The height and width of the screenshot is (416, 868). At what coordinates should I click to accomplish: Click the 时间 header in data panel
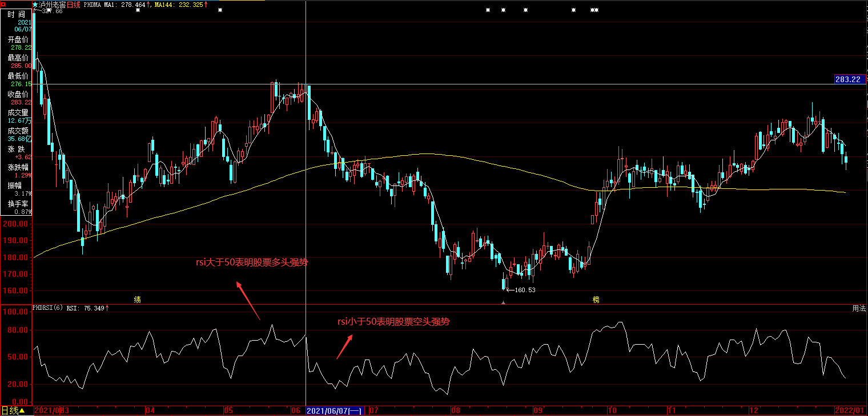[x=16, y=14]
